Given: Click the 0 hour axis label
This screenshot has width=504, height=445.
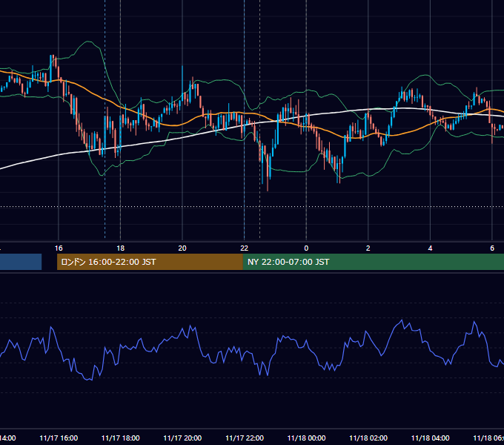Looking at the screenshot, I should (306, 248).
